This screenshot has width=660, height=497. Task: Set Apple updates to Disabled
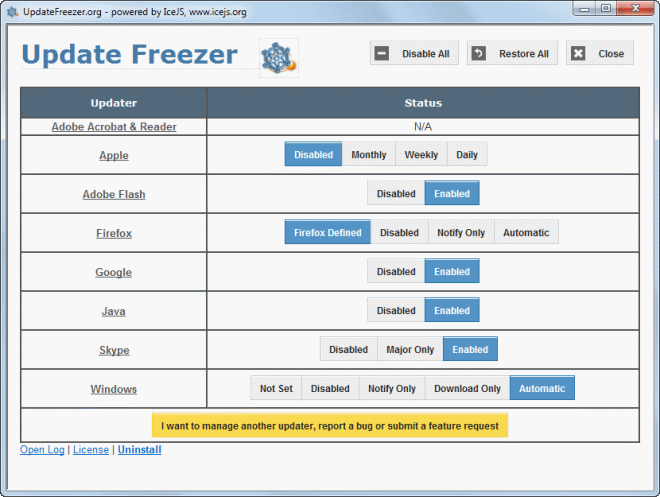click(313, 154)
